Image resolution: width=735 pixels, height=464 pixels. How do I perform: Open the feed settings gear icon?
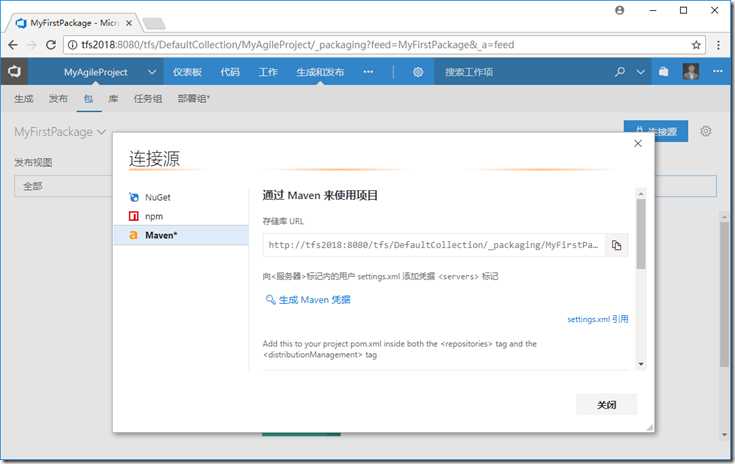coord(705,131)
